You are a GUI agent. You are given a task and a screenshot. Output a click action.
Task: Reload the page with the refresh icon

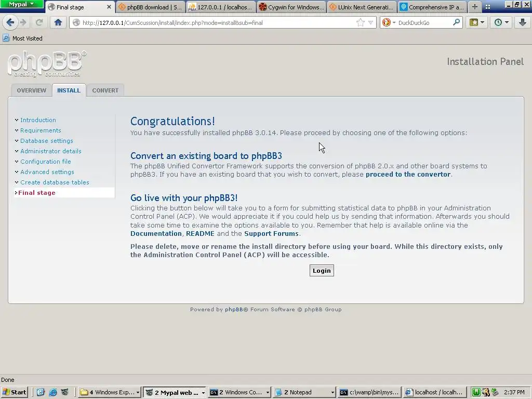pyautogui.click(x=39, y=23)
